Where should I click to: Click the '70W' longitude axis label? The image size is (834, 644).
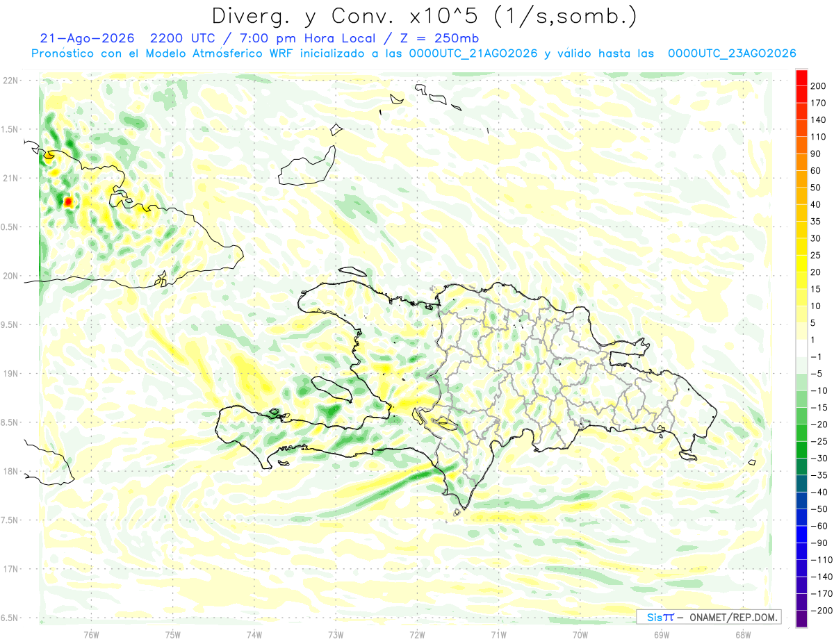tap(580, 635)
